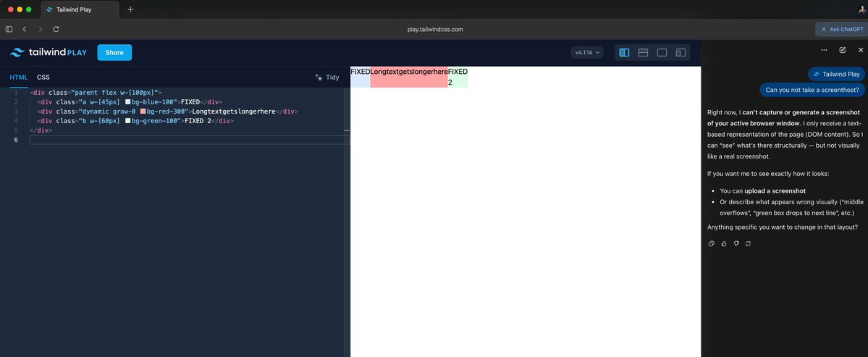Copy the ChatGPT response

click(x=712, y=243)
